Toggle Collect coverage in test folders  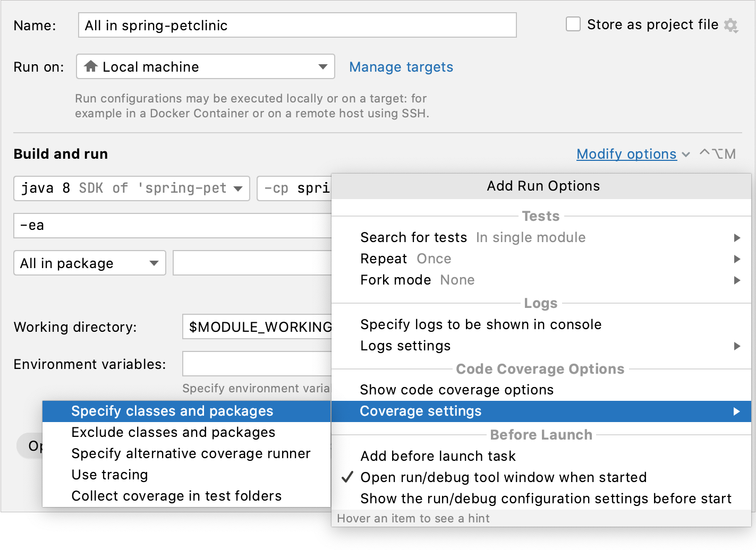pyautogui.click(x=176, y=495)
